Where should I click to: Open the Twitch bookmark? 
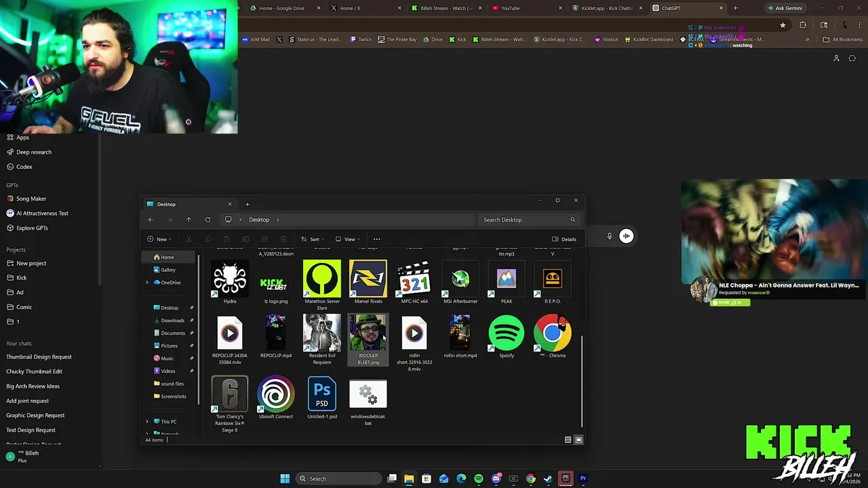click(x=361, y=39)
